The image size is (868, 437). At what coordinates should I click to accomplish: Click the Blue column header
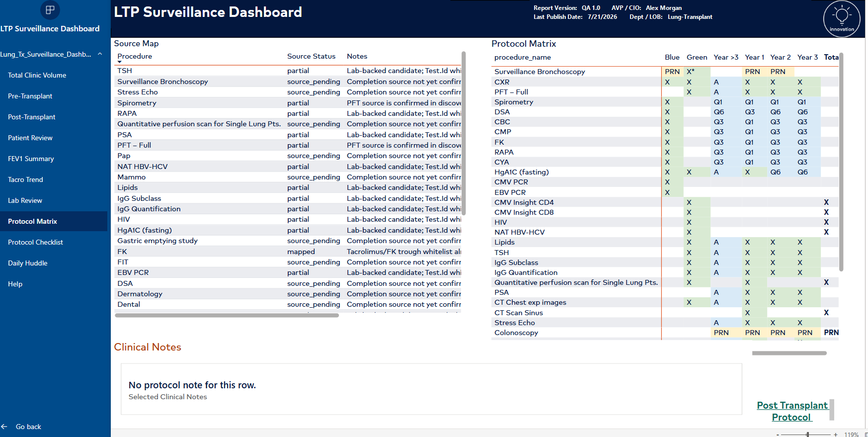[x=672, y=57]
